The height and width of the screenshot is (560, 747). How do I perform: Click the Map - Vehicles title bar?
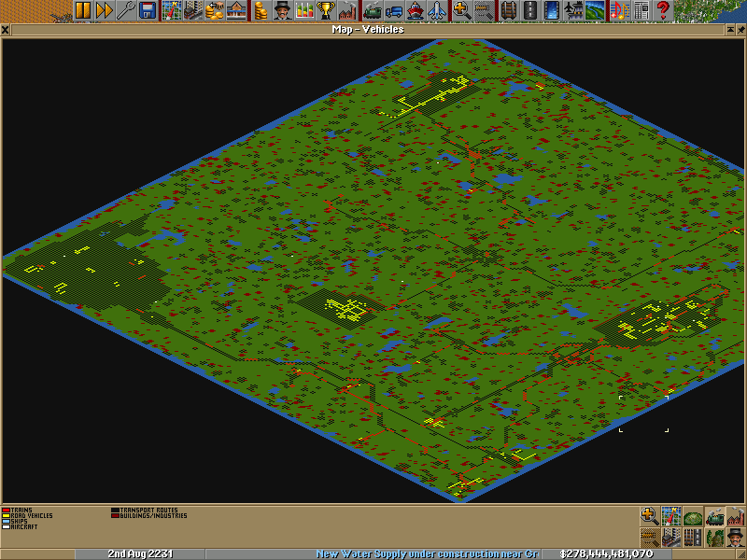click(368, 30)
